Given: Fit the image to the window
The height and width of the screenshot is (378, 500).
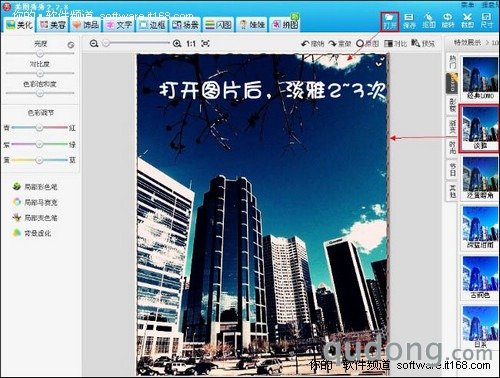Looking at the screenshot, I should [206, 43].
